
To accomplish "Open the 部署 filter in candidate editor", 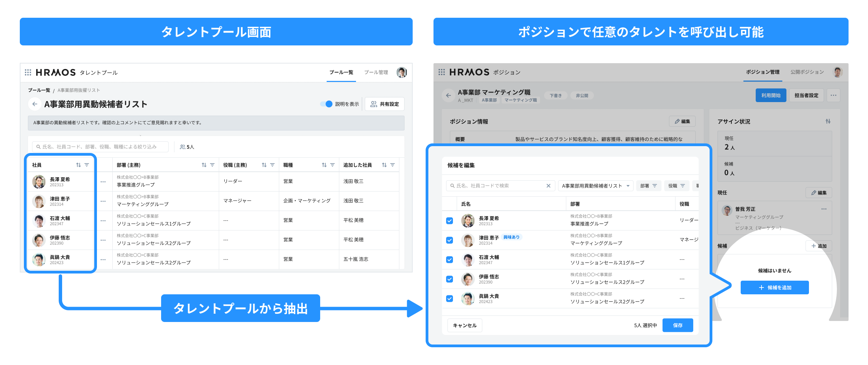I will pos(648,186).
